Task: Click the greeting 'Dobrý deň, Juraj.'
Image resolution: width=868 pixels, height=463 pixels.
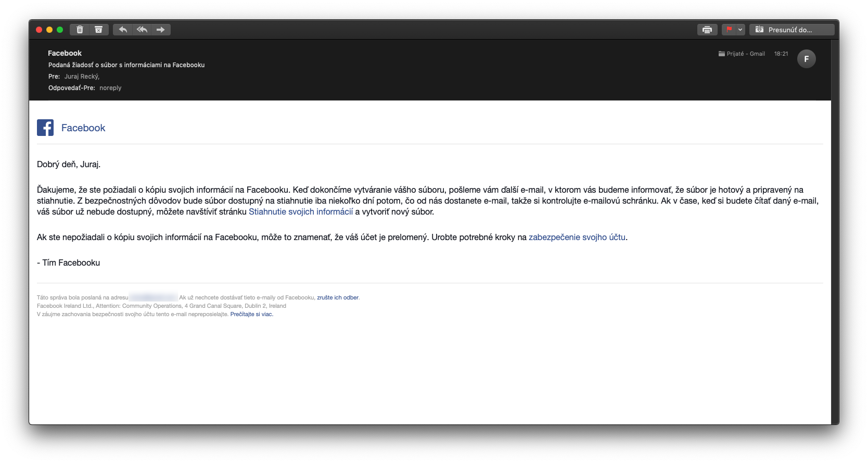Action: (x=69, y=165)
